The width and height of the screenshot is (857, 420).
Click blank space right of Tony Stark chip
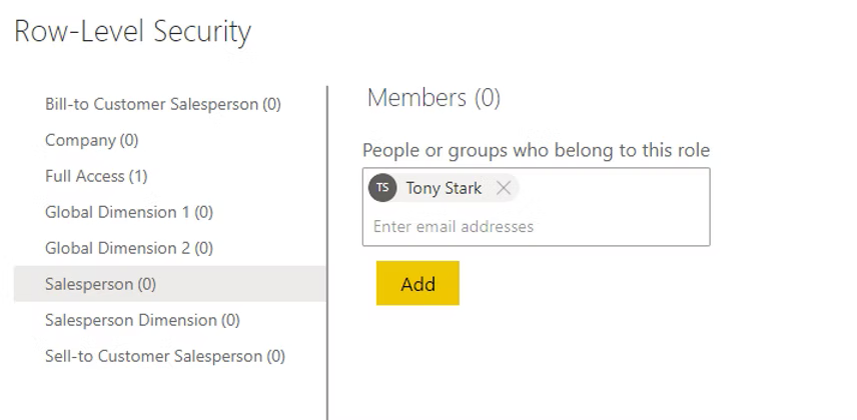click(615, 188)
